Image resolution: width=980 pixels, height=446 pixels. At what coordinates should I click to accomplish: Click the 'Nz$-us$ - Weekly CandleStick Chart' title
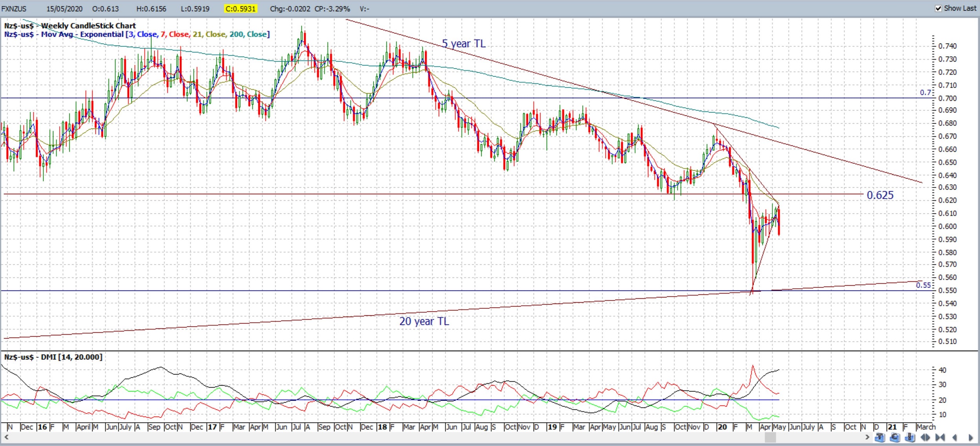[x=70, y=26]
